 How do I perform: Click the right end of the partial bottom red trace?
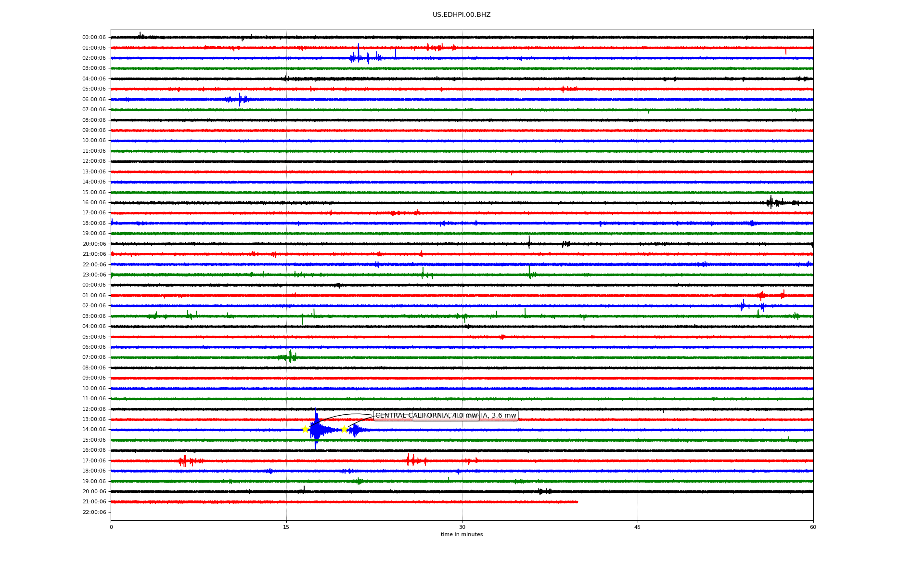coord(577,502)
